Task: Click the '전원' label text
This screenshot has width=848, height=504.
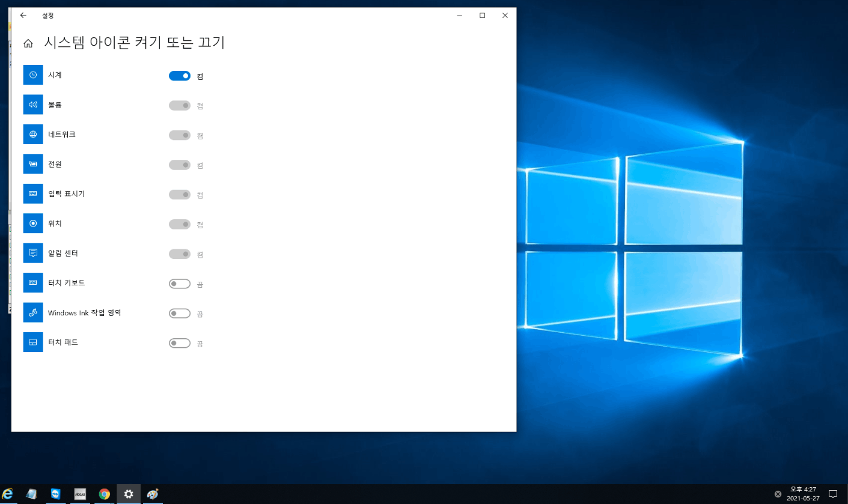Action: tap(55, 164)
